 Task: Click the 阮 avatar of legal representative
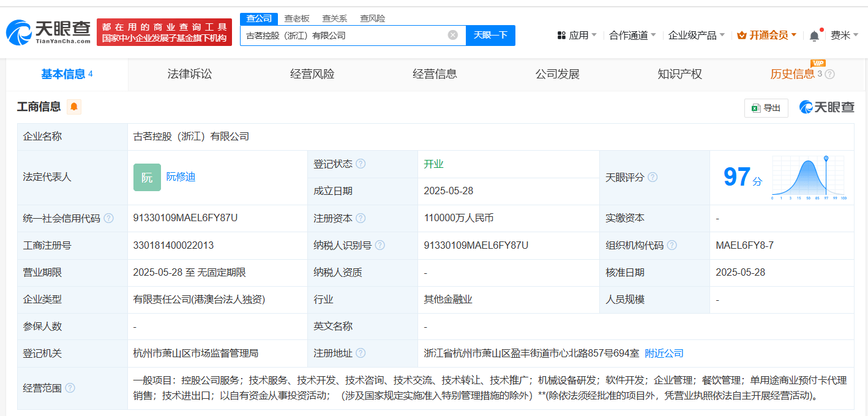tap(147, 177)
